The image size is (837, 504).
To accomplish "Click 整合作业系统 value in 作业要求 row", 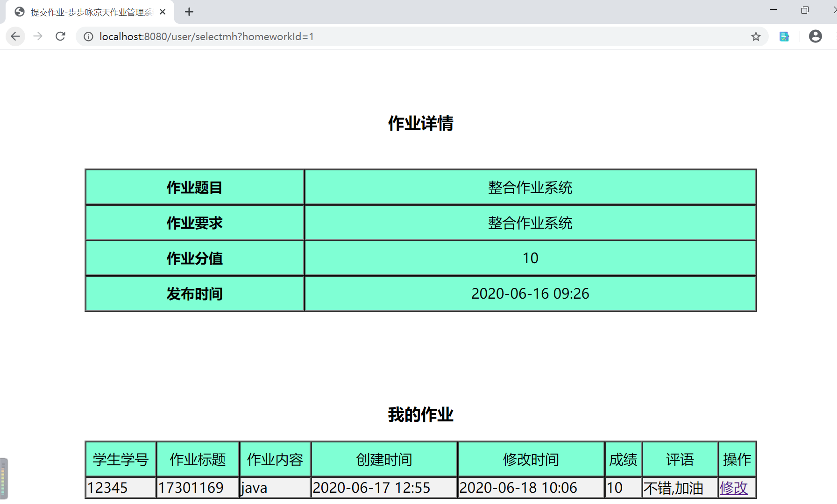I will [530, 223].
